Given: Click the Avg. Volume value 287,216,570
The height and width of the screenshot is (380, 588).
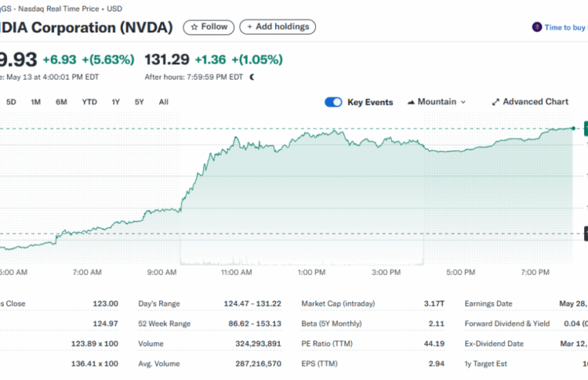Looking at the screenshot, I should click(x=258, y=364).
